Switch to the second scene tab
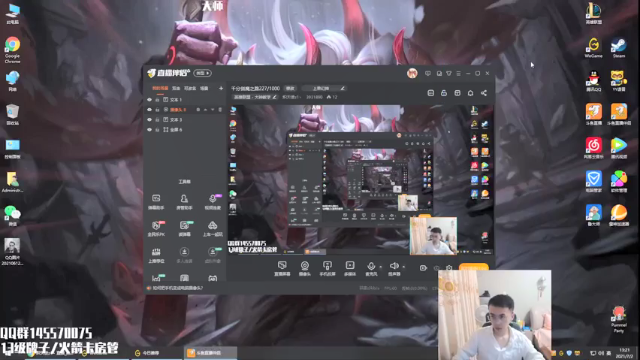640x360 pixels. pyautogui.click(x=176, y=88)
